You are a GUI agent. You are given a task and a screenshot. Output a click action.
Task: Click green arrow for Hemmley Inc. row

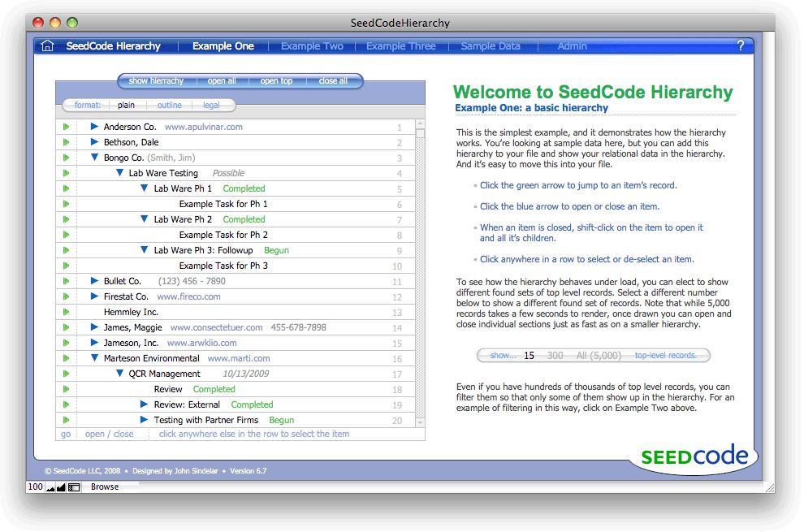[x=66, y=311]
